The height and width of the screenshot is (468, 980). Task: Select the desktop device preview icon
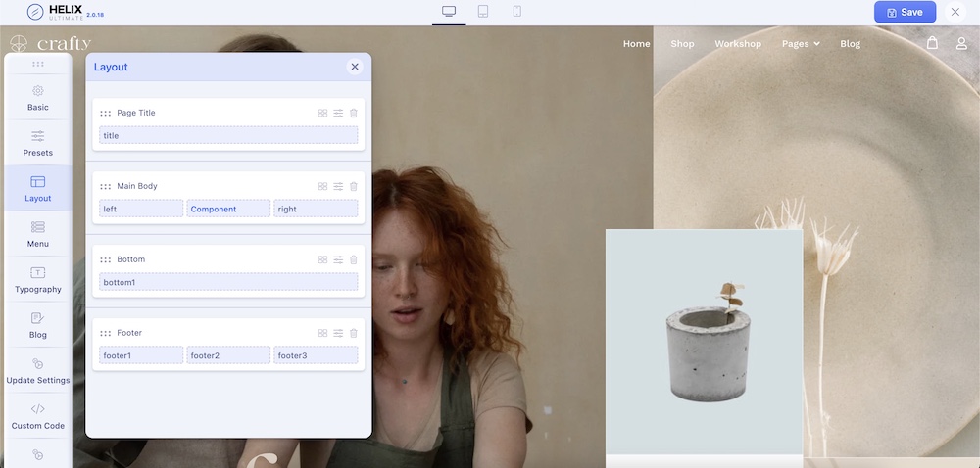(x=449, y=12)
